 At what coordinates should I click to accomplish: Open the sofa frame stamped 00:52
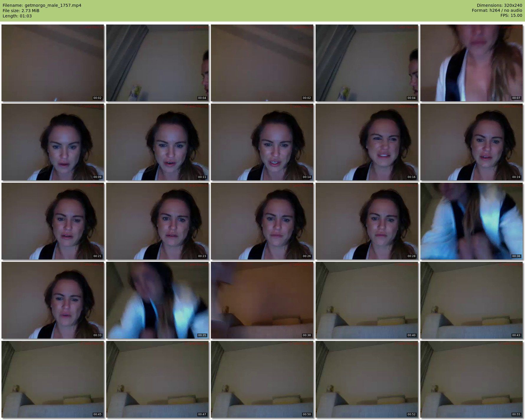[x=367, y=379]
